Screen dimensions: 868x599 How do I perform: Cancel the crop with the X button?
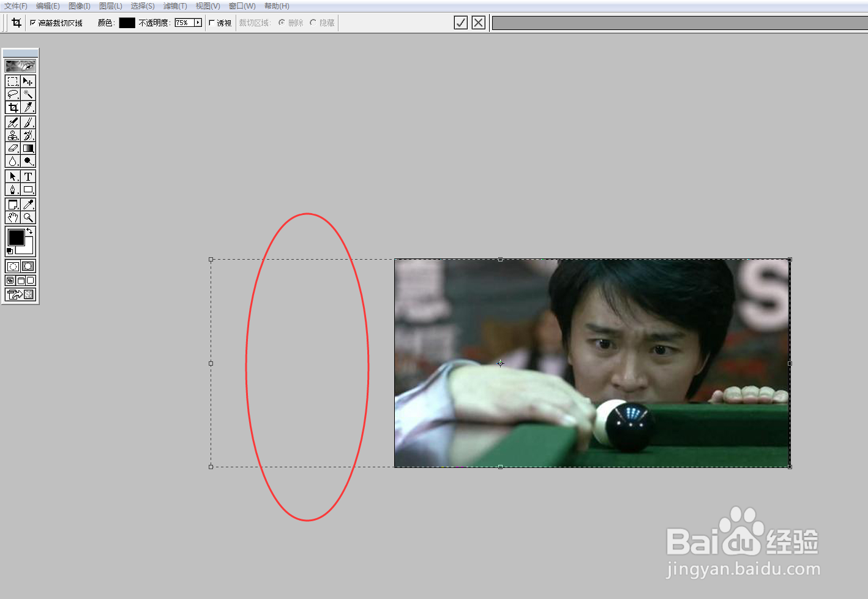(479, 23)
